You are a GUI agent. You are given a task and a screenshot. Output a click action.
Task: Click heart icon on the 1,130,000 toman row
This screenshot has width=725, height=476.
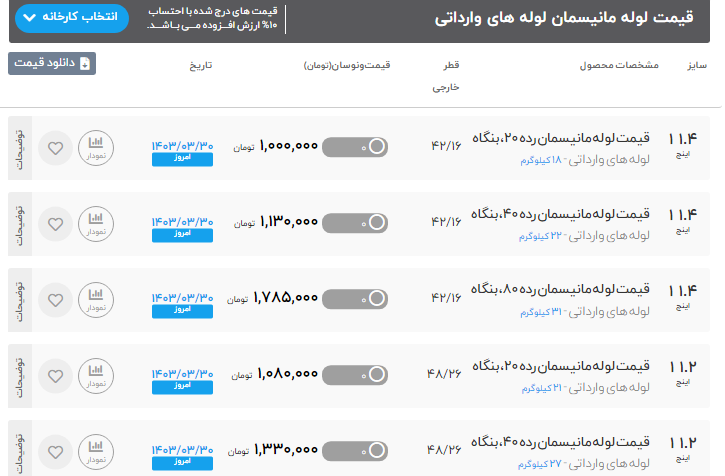56,225
